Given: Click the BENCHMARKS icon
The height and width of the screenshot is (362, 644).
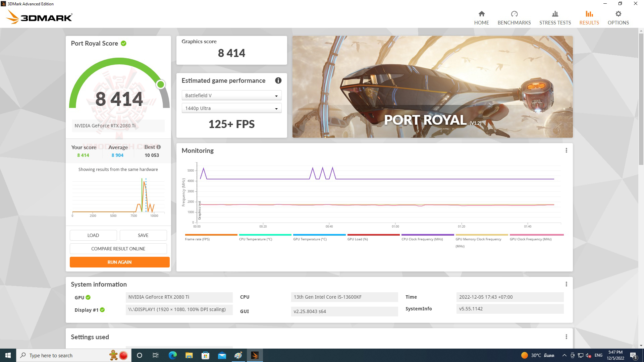Looking at the screenshot, I should (x=514, y=17).
